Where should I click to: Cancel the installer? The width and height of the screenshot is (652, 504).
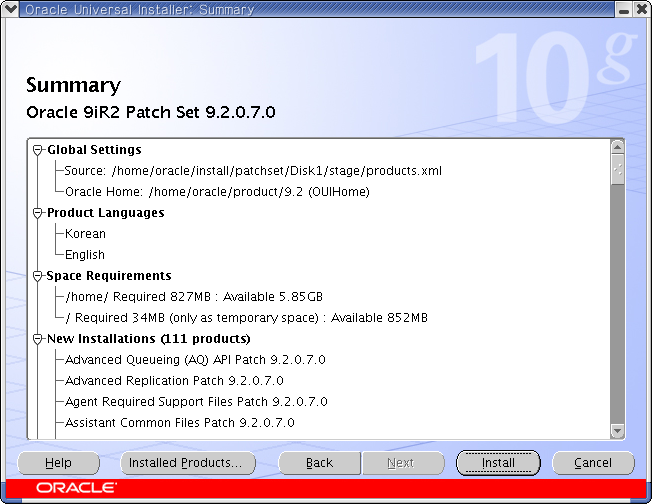(593, 463)
